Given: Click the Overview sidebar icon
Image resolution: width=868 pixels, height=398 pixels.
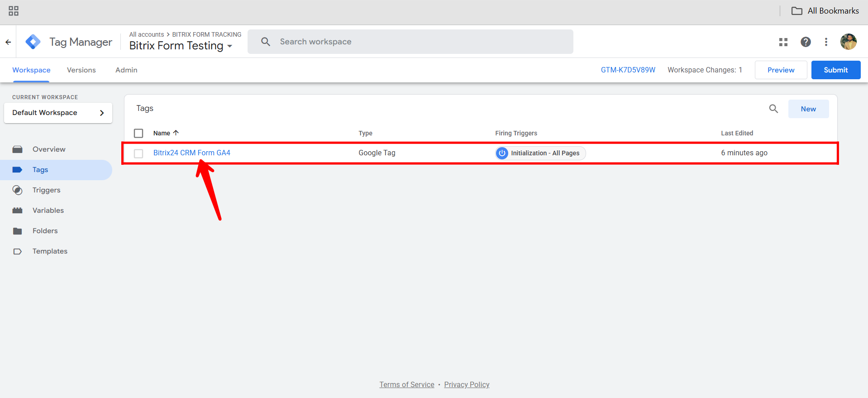Looking at the screenshot, I should (x=18, y=149).
